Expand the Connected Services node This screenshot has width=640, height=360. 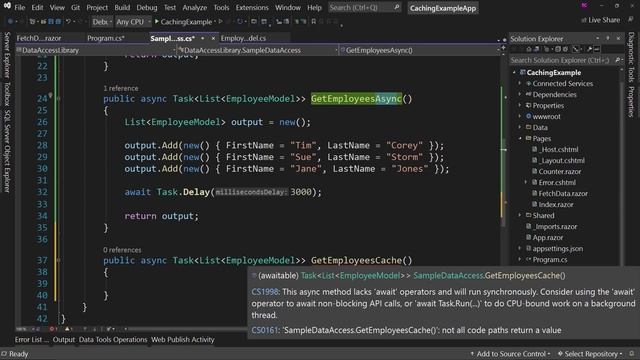pyautogui.click(x=520, y=83)
